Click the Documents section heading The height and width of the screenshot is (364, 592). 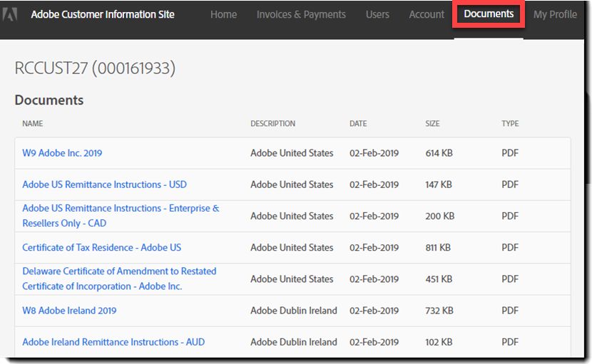49,100
